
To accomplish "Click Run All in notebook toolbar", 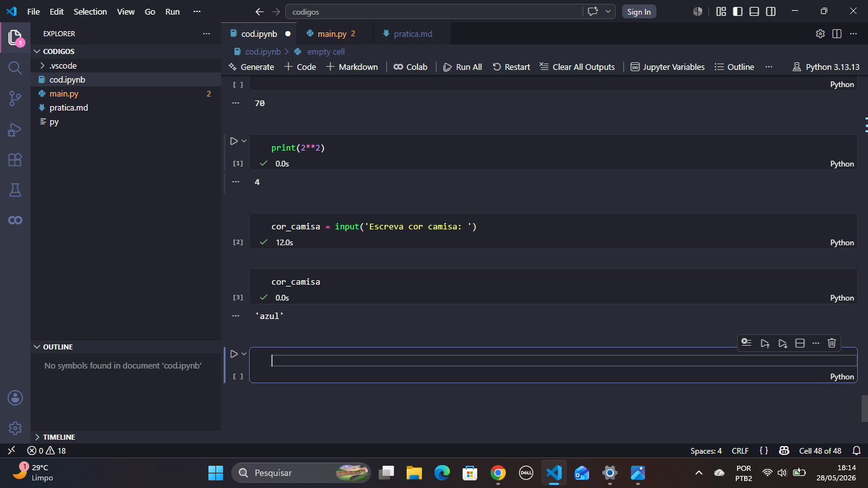I will (x=463, y=67).
